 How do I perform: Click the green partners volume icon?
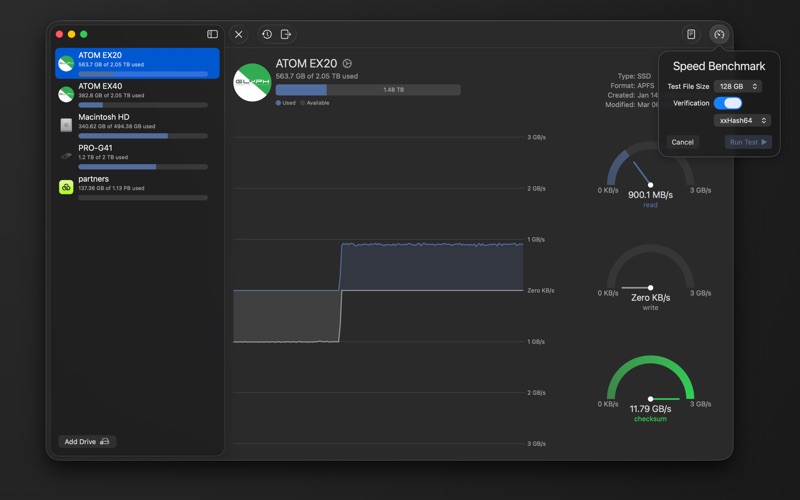66,187
